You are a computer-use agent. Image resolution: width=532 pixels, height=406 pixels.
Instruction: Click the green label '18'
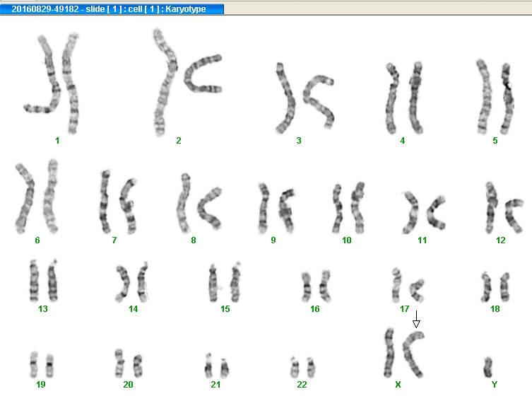coord(495,309)
